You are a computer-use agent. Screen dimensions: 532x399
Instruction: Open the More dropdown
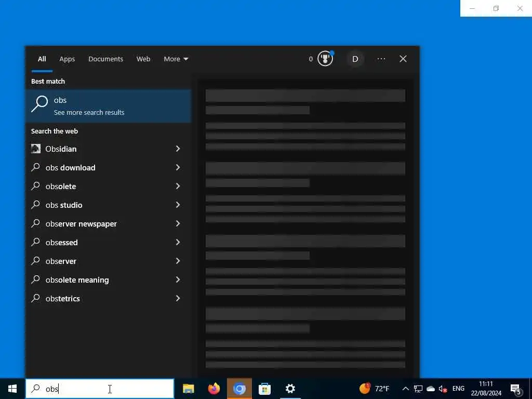pos(176,59)
